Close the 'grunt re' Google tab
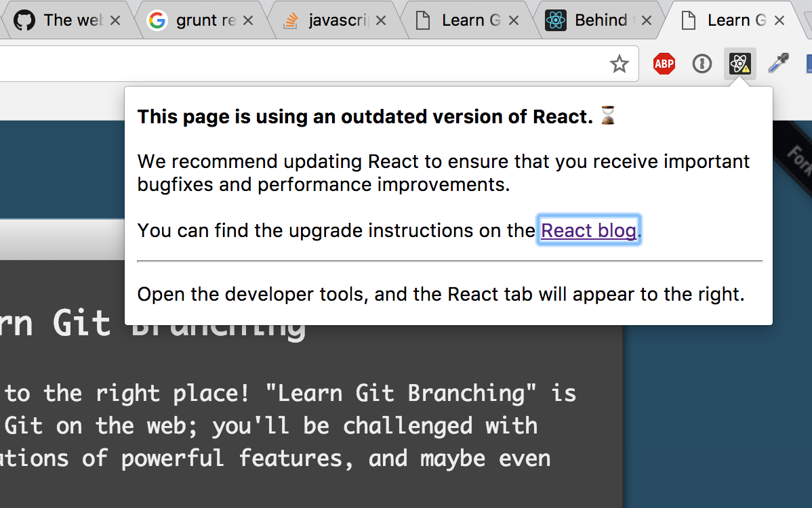Viewport: 812px width, 508px height. (x=248, y=20)
